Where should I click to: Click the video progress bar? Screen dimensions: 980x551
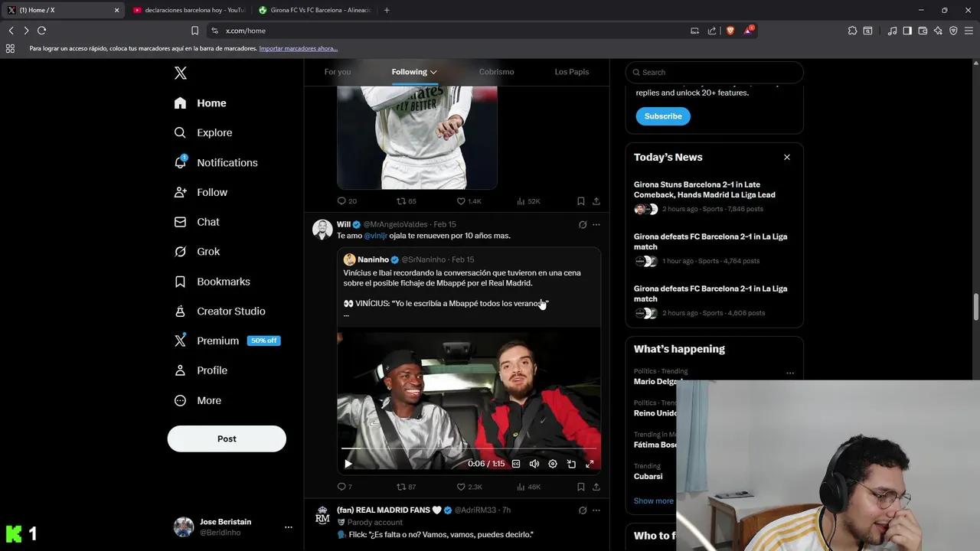coord(469,448)
